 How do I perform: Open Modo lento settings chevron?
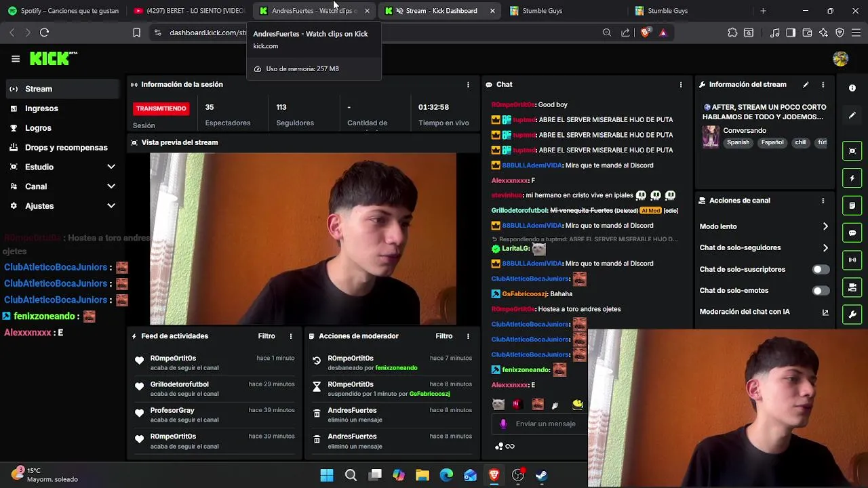(x=825, y=226)
